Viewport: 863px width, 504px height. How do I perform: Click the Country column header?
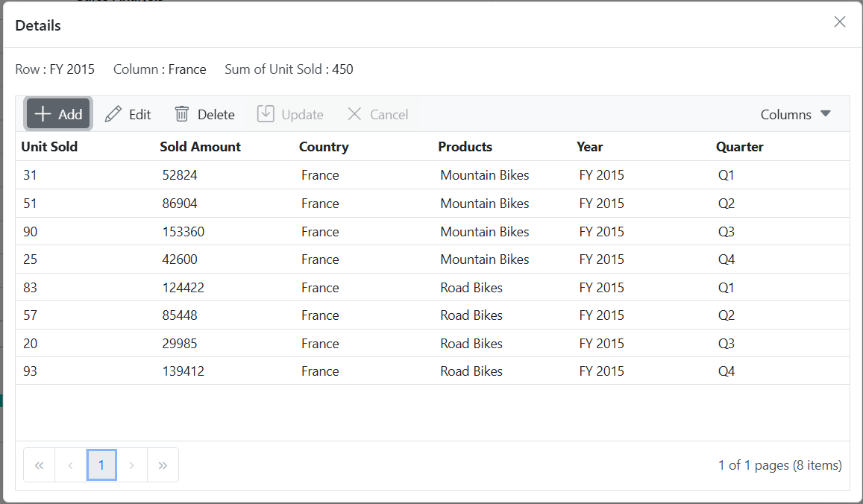coord(324,146)
